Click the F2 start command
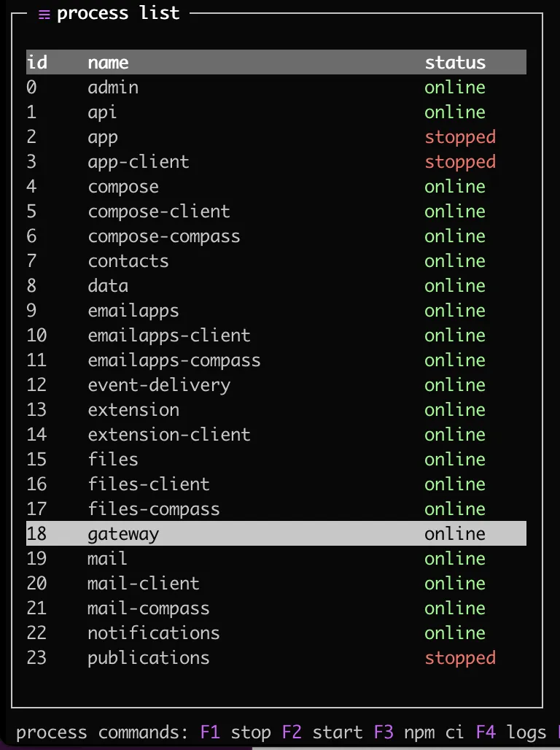The image size is (560, 750). pyautogui.click(x=322, y=732)
